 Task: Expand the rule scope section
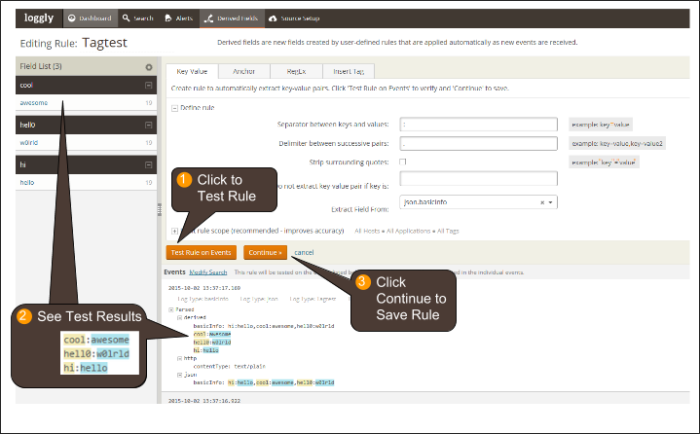coord(174,230)
